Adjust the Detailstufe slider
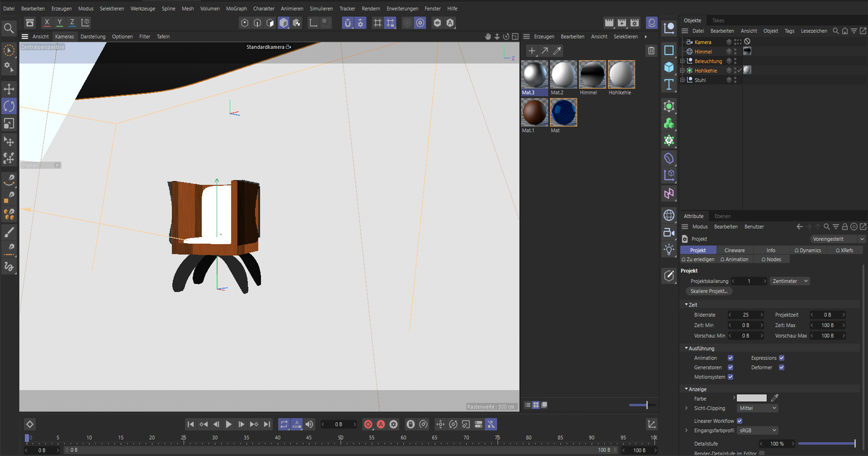 pyautogui.click(x=827, y=444)
